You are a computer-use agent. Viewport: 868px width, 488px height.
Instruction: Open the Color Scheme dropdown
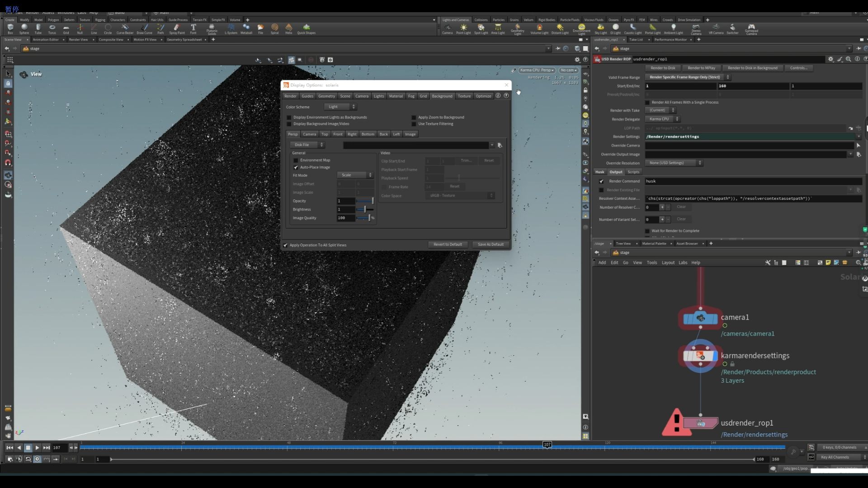click(x=340, y=107)
